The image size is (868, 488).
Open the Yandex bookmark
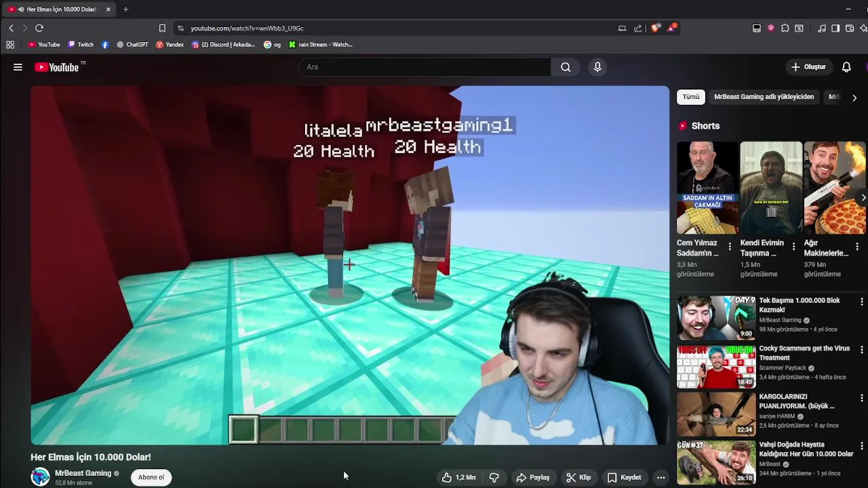point(170,45)
